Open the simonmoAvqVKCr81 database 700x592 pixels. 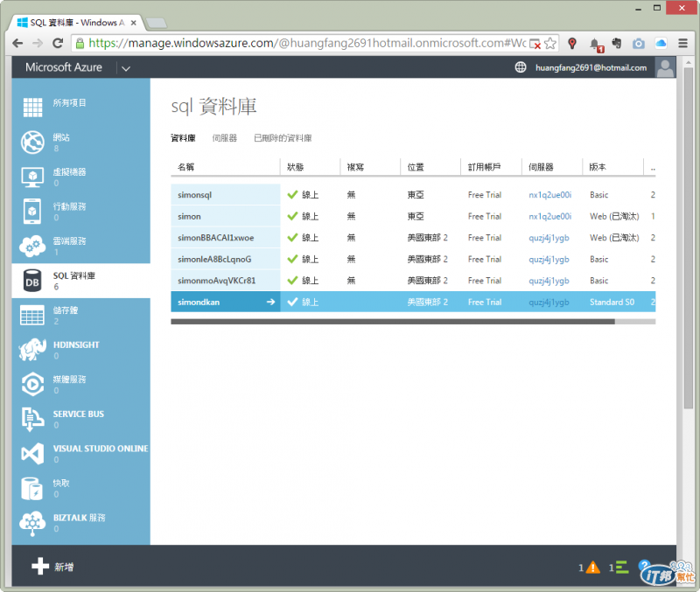(216, 281)
